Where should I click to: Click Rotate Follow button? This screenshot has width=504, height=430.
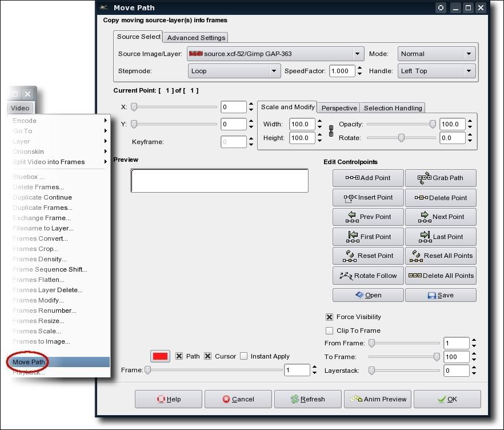368,276
